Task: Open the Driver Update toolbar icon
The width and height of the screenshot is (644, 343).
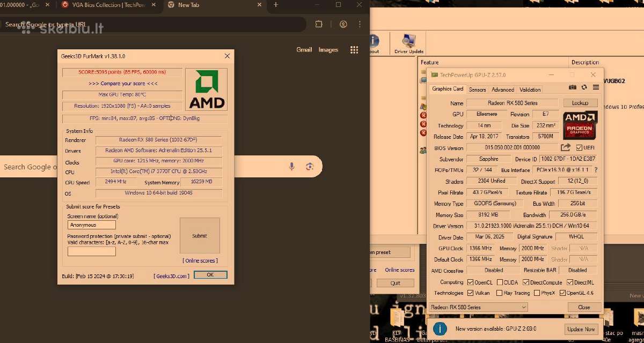Action: 409,43
